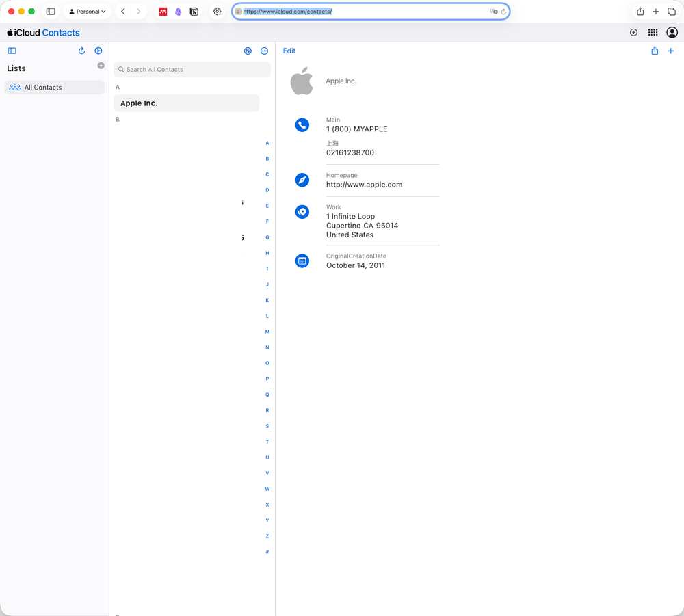Viewport: 684px width, 616px height.
Task: Click the blue calendar date icon
Action: point(302,261)
